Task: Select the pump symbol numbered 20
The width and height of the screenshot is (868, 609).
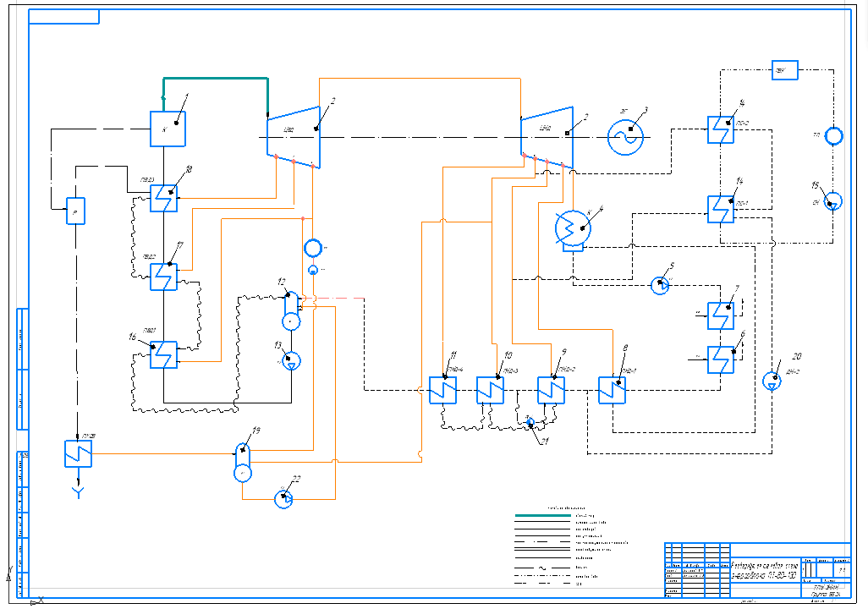Action: pyautogui.click(x=772, y=381)
